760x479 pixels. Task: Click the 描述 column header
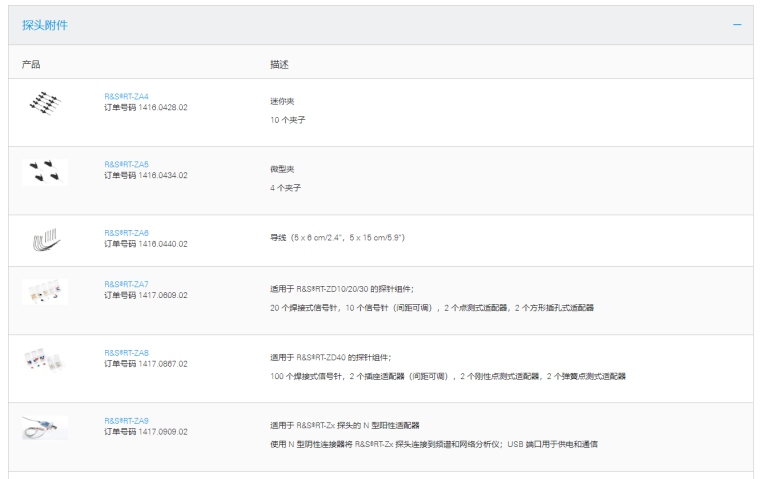279,65
